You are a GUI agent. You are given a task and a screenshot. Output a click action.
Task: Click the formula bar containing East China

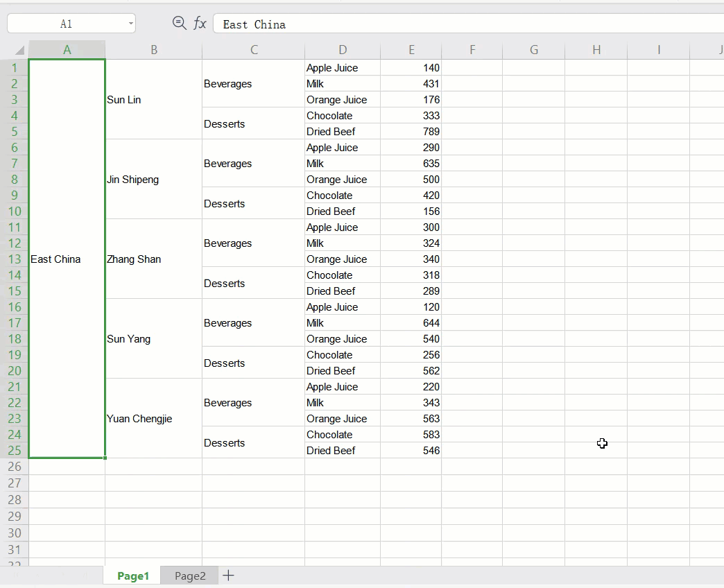click(469, 24)
